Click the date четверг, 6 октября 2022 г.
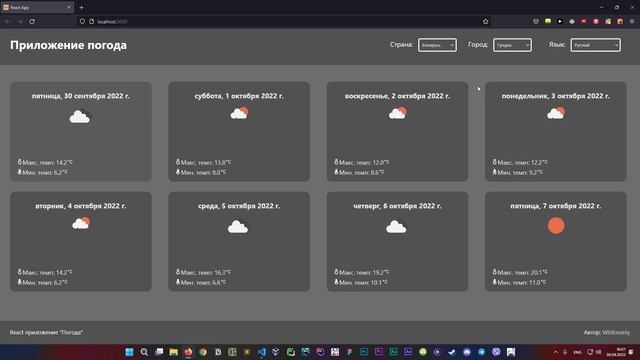 [397, 206]
